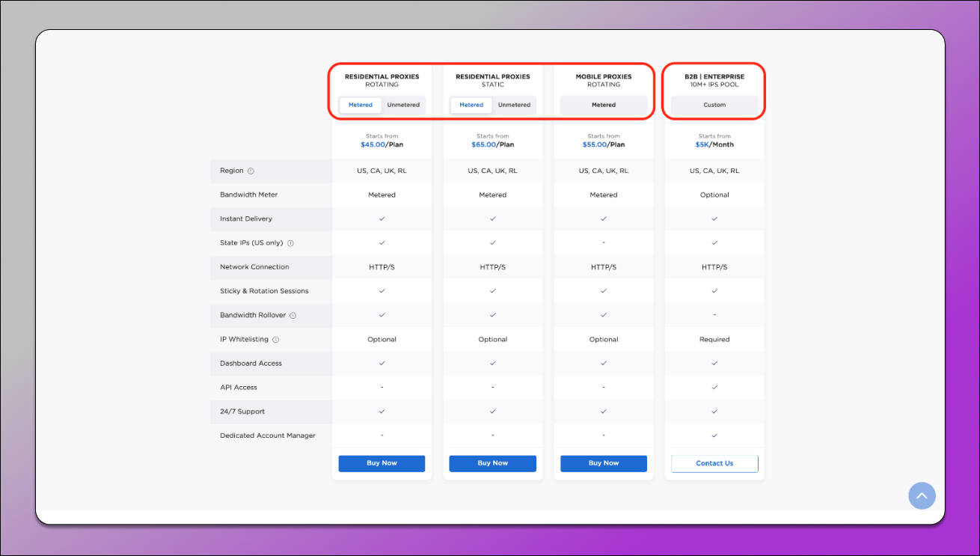Click API Access checkmark in B2B Enterprise column
This screenshot has width=980, height=556.
pos(714,388)
